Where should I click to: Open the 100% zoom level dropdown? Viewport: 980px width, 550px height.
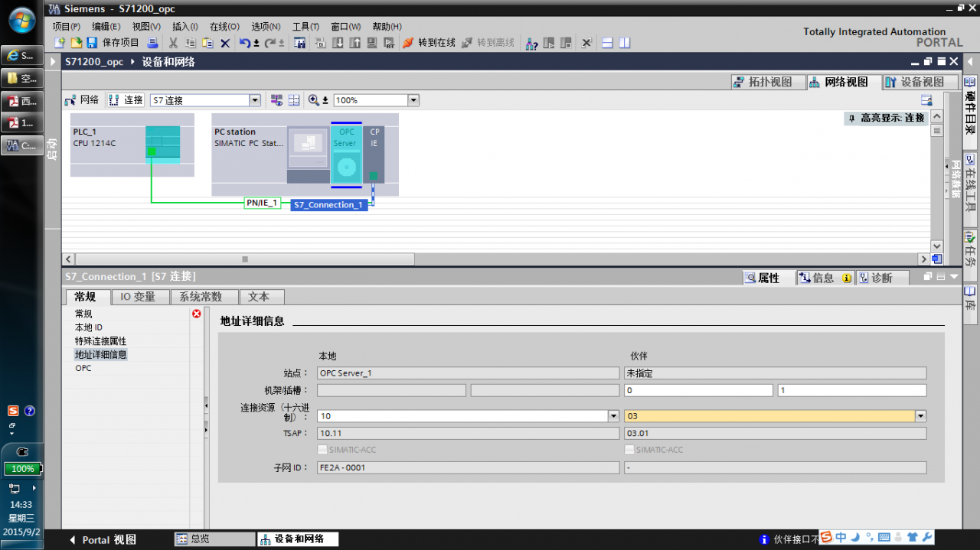[413, 100]
